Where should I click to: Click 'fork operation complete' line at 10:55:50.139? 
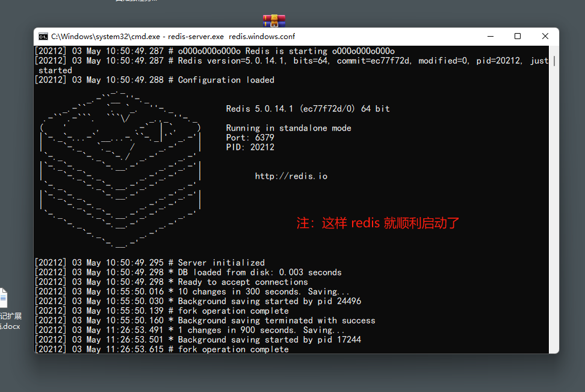click(x=161, y=311)
